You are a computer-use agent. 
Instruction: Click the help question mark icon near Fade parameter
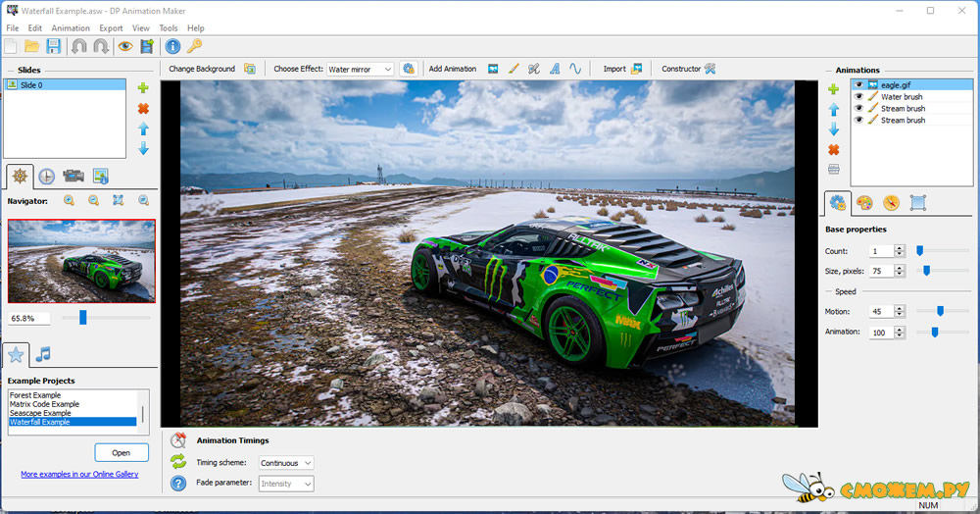click(178, 484)
